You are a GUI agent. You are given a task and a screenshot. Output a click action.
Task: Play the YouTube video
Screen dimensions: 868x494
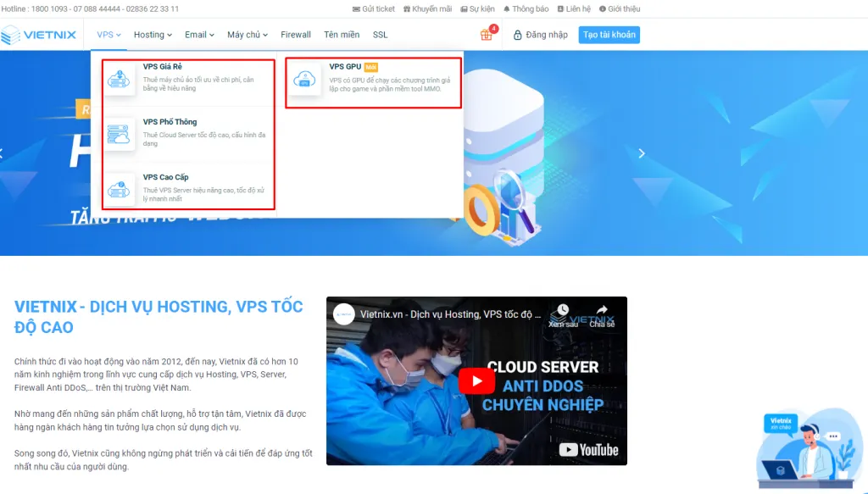point(476,381)
